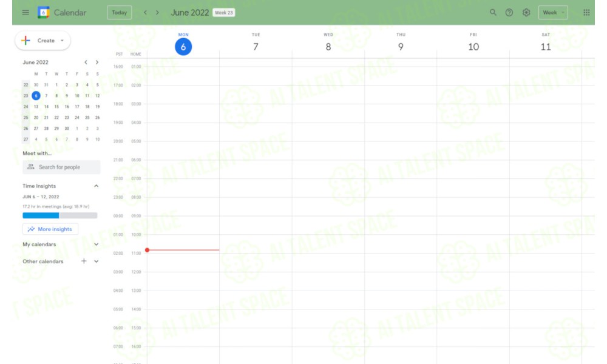This screenshot has width=607, height=364.
Task: Open the main hamburger menu
Action: [25, 12]
